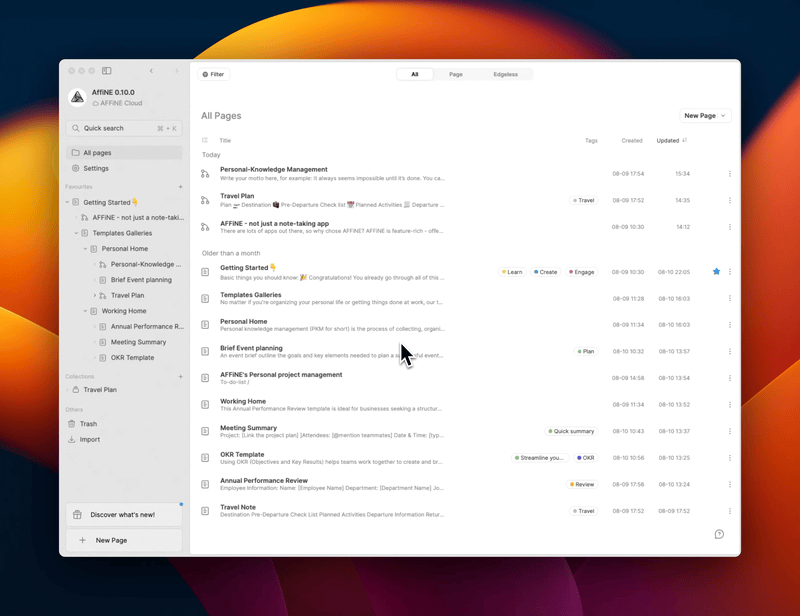Switch to the All tab

(415, 75)
